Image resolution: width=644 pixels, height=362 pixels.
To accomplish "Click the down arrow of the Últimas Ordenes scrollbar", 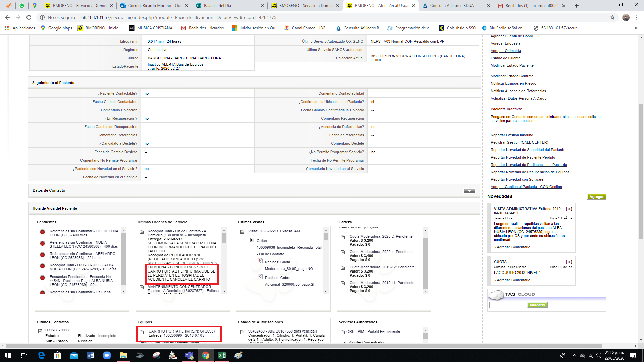I will [224, 291].
